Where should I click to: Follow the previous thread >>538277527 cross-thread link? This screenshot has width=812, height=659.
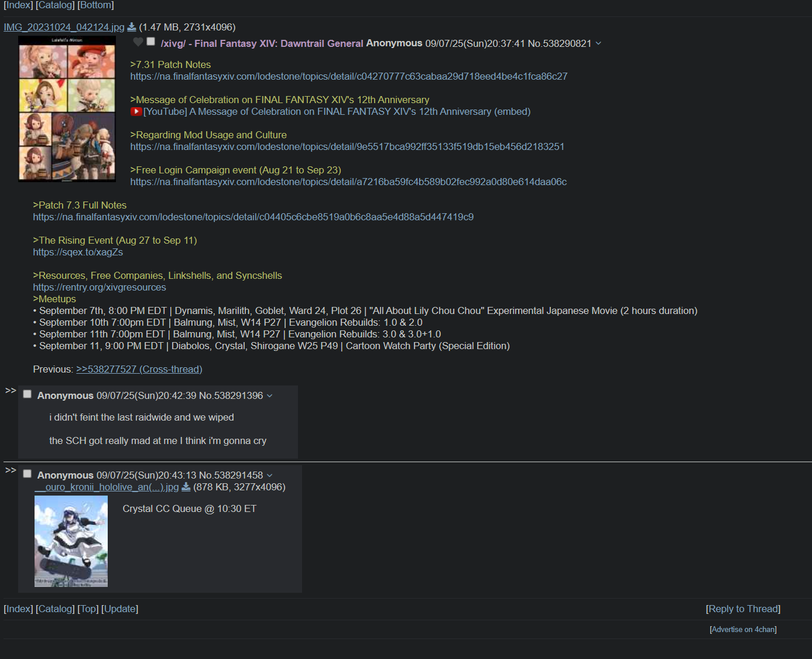coord(139,370)
